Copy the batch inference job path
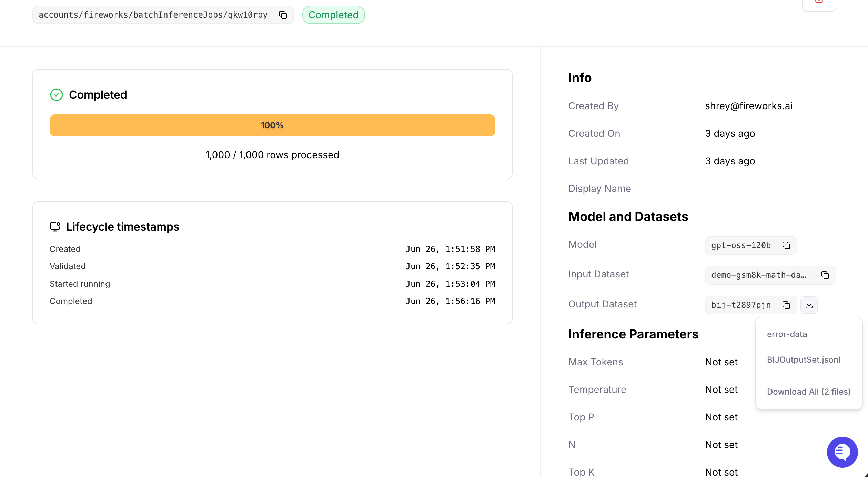868x477 pixels. tap(283, 15)
